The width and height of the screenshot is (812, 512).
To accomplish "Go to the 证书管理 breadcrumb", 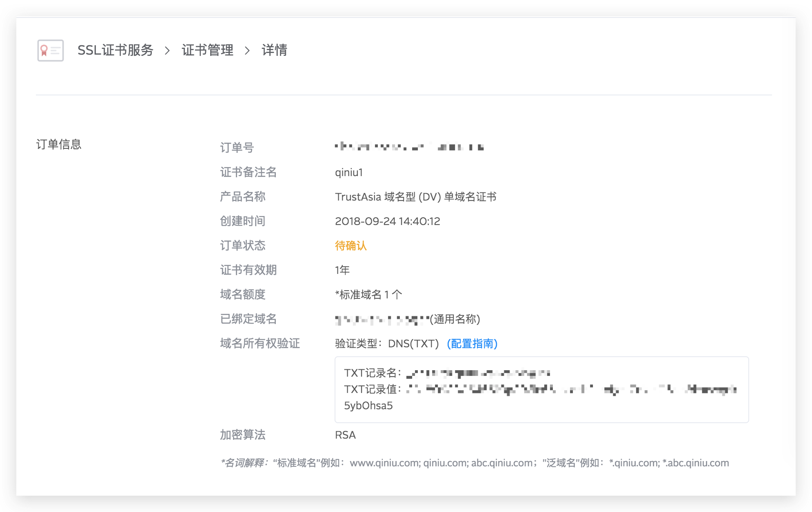I will (x=207, y=50).
